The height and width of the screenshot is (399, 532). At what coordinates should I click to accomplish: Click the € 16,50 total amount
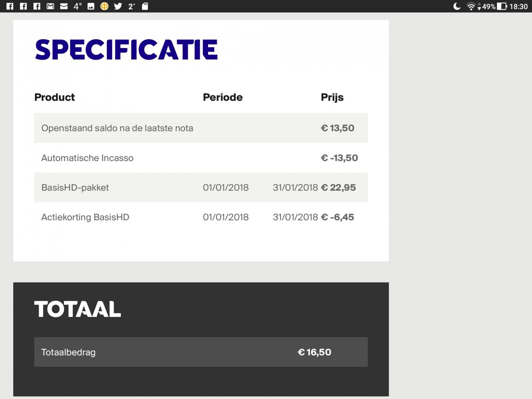tap(314, 352)
